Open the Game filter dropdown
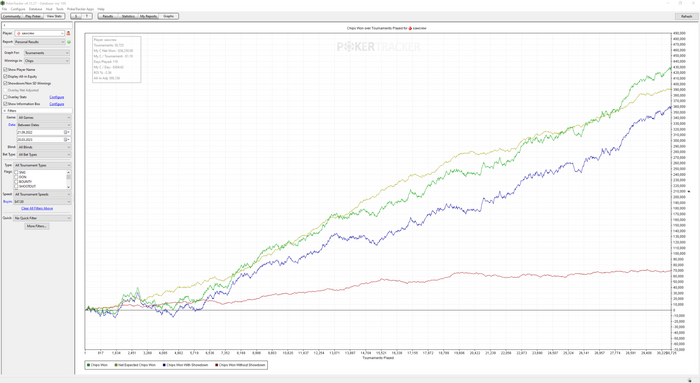The width and height of the screenshot is (700, 383). pyautogui.click(x=44, y=117)
